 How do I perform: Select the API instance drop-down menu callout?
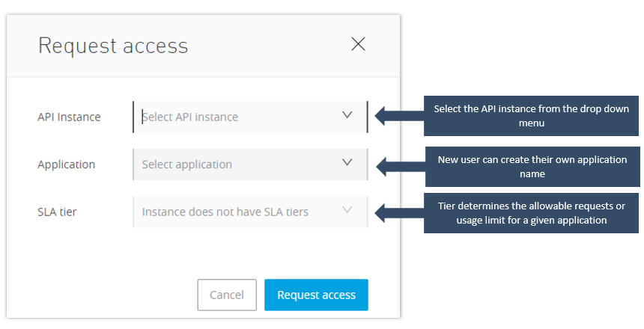pos(532,116)
